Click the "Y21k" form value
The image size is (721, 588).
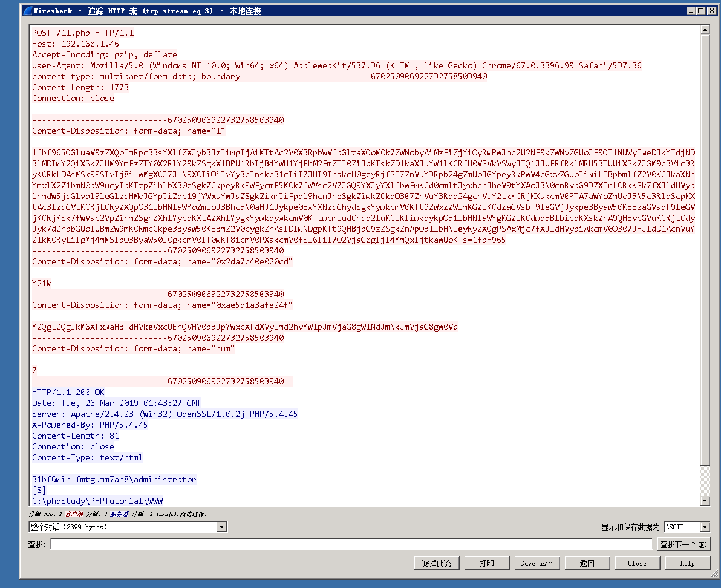[41, 283]
